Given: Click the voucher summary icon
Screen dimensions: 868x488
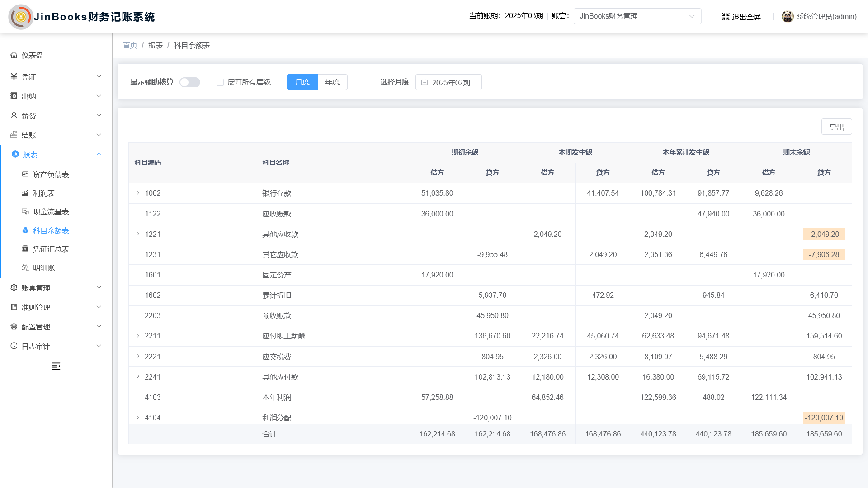Looking at the screenshot, I should (x=25, y=249).
